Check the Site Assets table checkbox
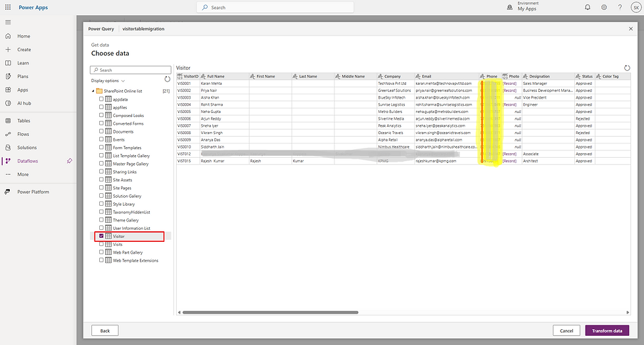644x345 pixels. pos(101,179)
